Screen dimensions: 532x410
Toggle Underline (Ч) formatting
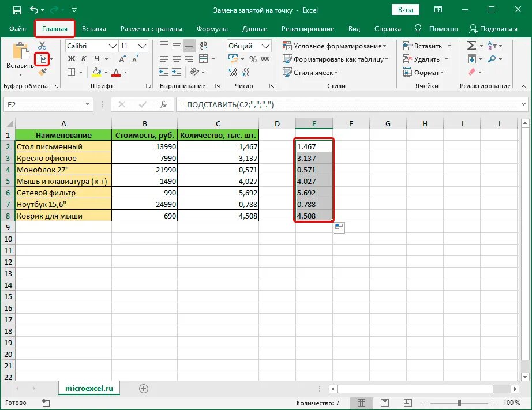(97, 59)
